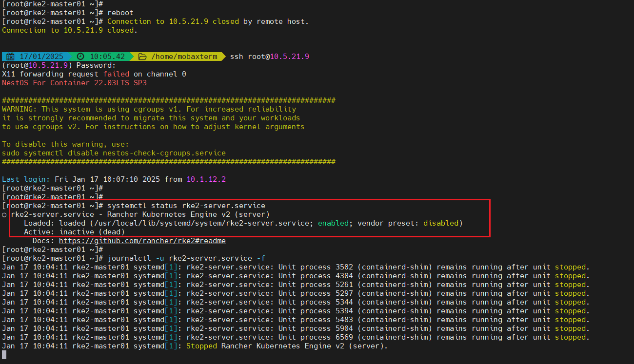Click the log line for process 6569

pyautogui.click(x=296, y=337)
